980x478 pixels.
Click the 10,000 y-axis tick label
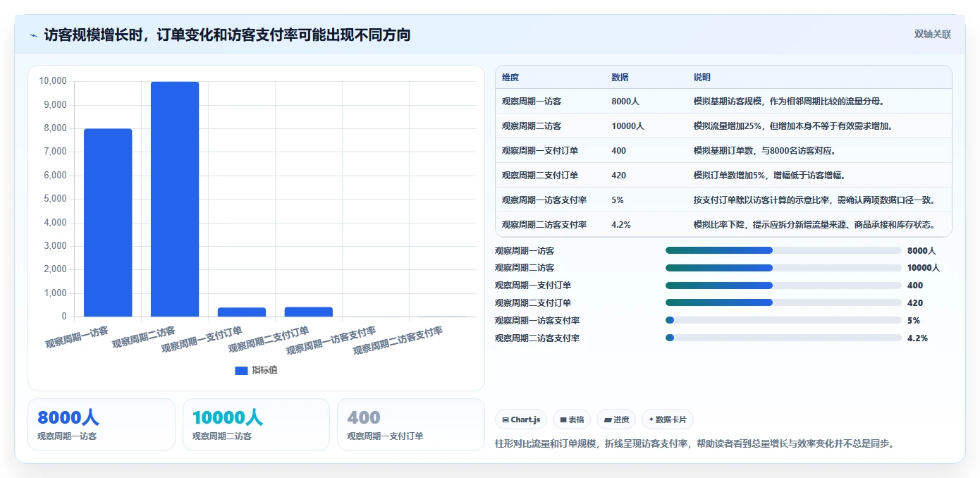(53, 81)
